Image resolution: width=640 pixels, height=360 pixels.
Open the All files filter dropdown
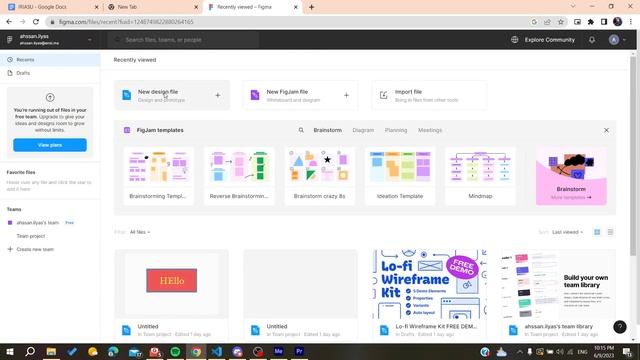(140, 232)
